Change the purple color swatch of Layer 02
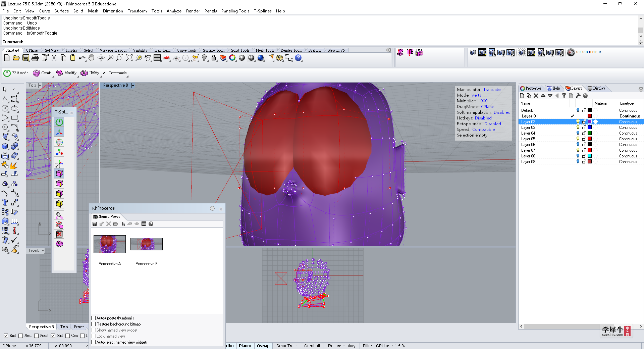Image resolution: width=644 pixels, height=349 pixels. (x=590, y=122)
